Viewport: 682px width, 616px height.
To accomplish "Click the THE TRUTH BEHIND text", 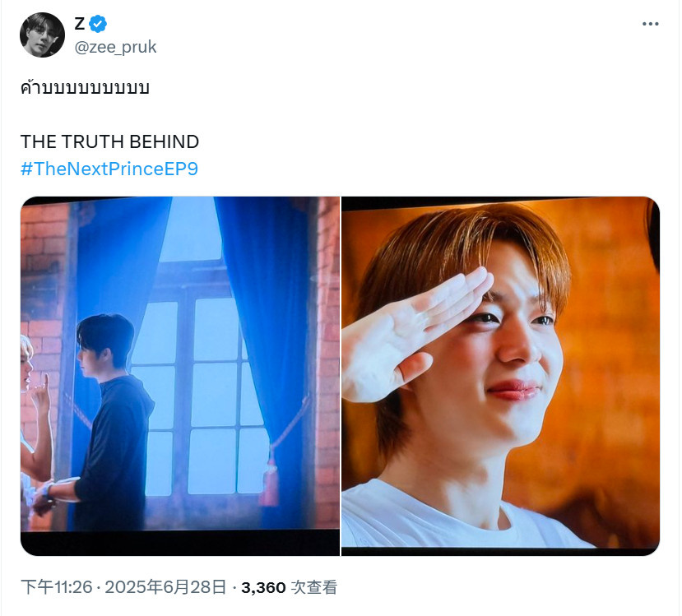I will [x=109, y=141].
